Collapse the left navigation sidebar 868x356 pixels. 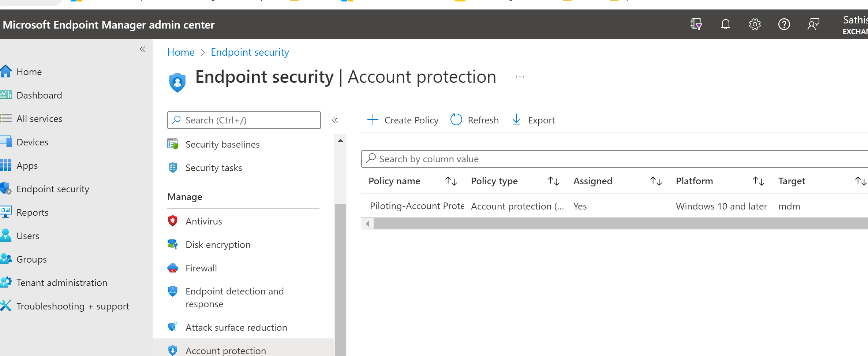[142, 49]
